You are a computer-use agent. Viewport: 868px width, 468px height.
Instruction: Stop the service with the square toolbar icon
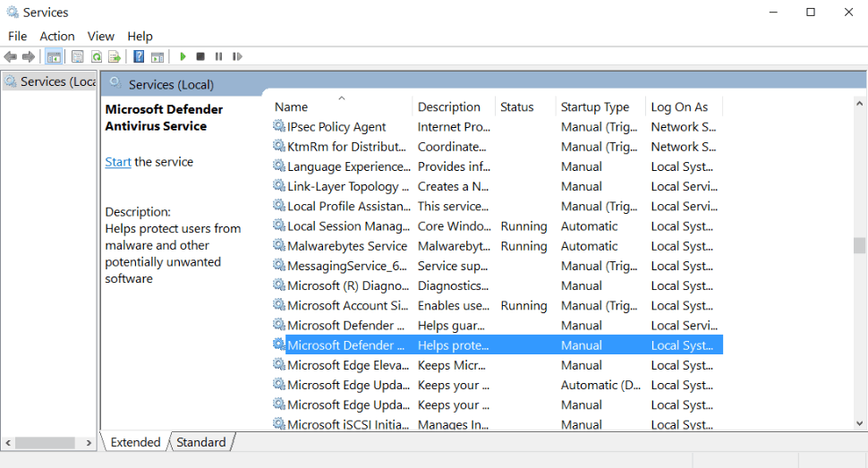(x=201, y=56)
